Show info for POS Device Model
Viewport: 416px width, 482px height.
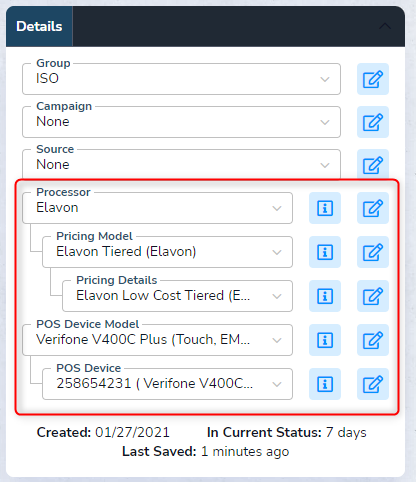325,340
